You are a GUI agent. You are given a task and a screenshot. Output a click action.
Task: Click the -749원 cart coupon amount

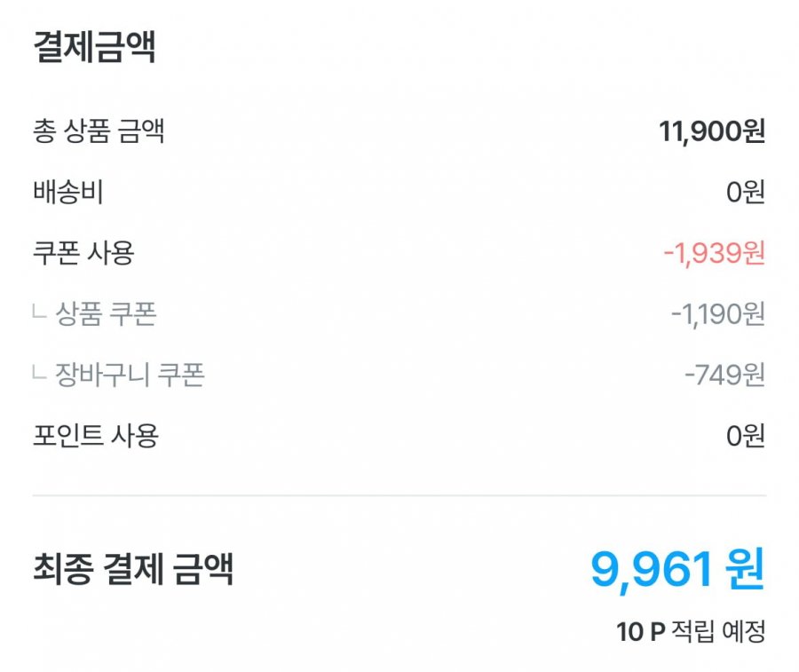(x=724, y=376)
